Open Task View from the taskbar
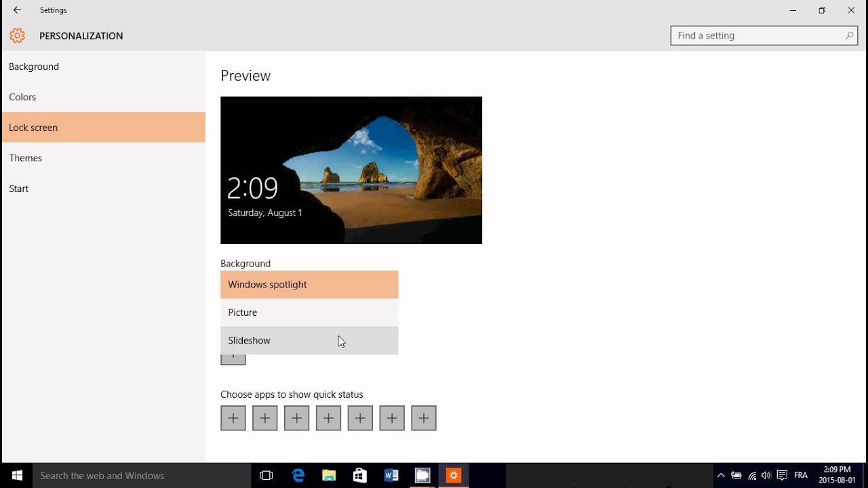 [x=267, y=476]
